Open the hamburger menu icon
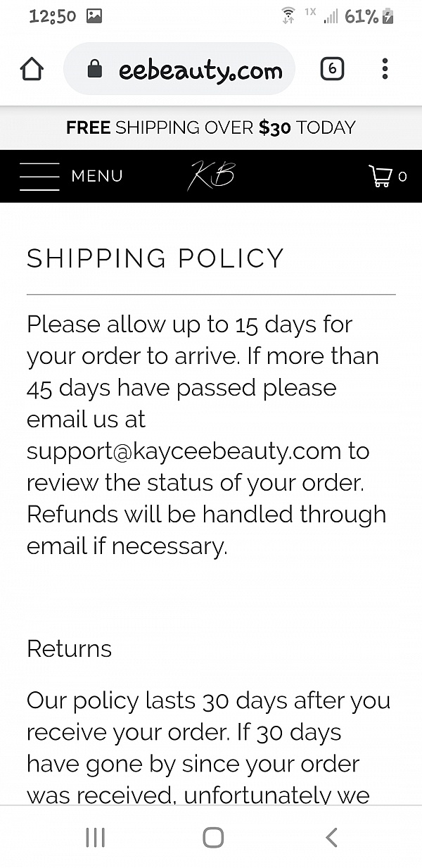Screen dimensions: 422x868 coord(39,176)
